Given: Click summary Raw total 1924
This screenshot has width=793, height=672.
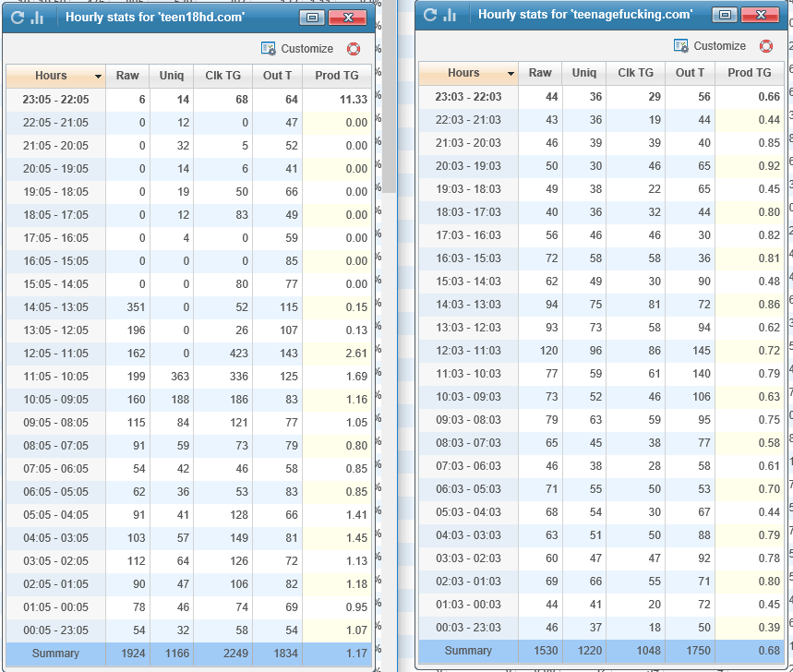Looking at the screenshot, I should tap(134, 654).
